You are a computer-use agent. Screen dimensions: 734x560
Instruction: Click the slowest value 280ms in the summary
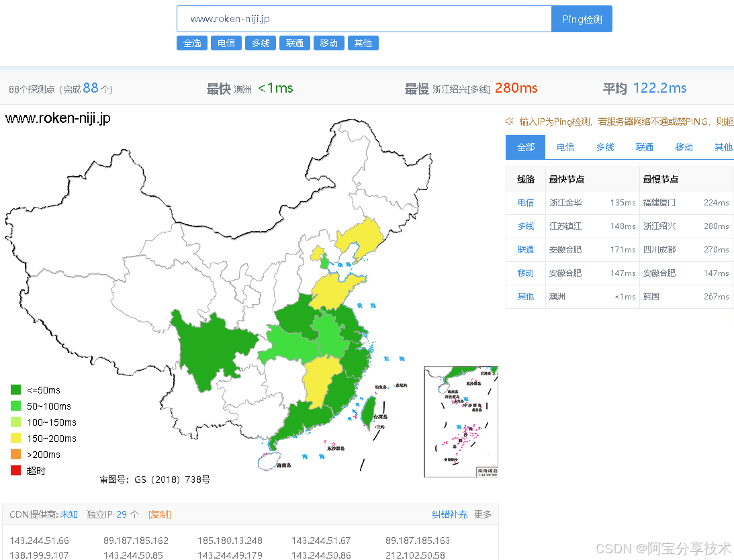coord(516,88)
